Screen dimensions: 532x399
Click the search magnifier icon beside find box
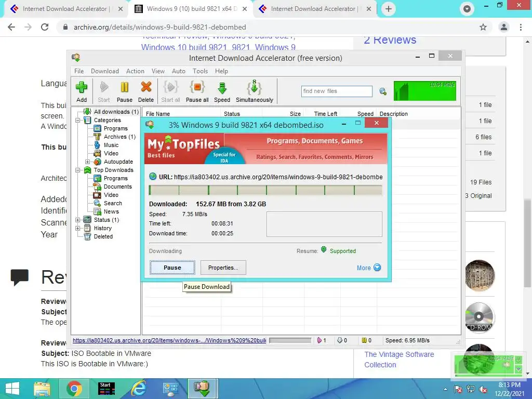pos(383,91)
